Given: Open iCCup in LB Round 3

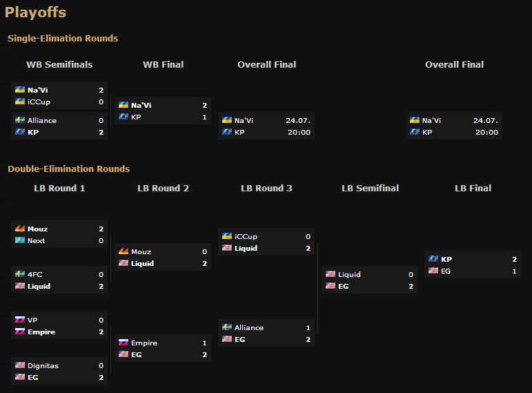Looking at the screenshot, I should pyautogui.click(x=246, y=236).
